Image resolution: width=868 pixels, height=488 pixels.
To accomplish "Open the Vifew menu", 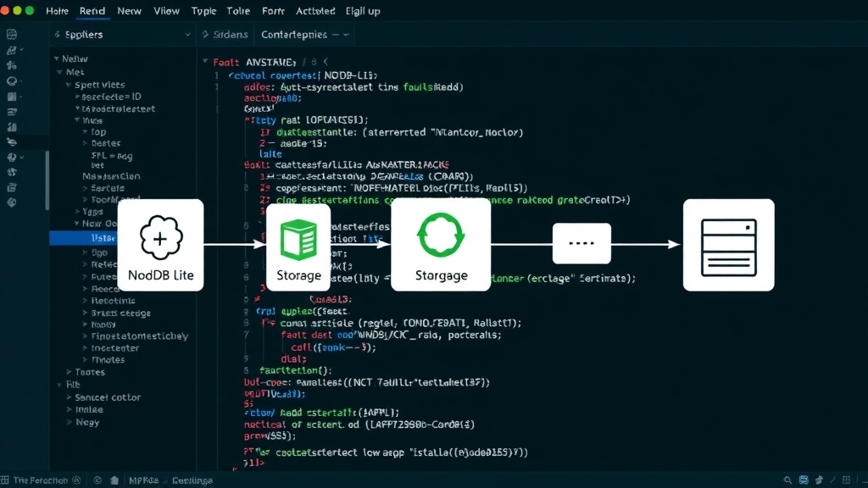I will coord(166,11).
